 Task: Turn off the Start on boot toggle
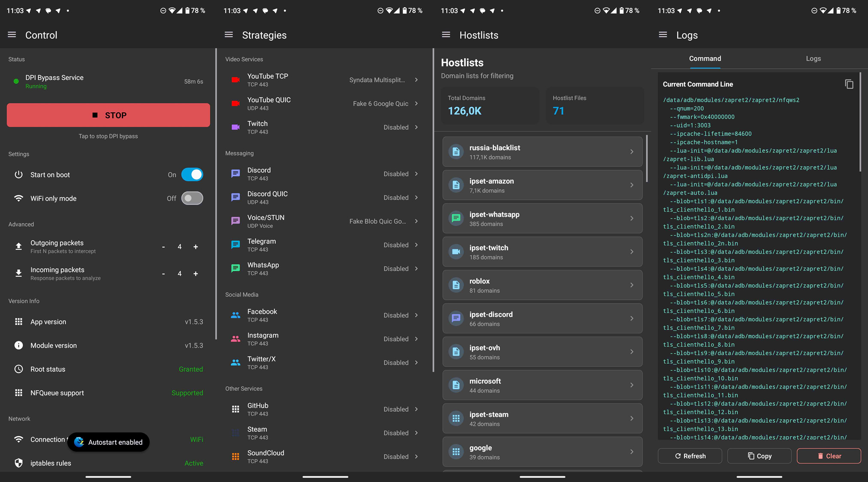point(192,174)
